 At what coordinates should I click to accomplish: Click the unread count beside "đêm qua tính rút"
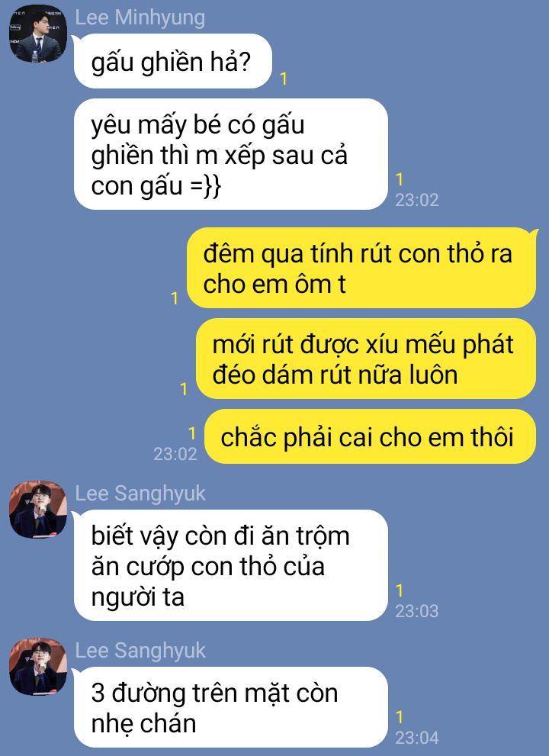point(175,298)
